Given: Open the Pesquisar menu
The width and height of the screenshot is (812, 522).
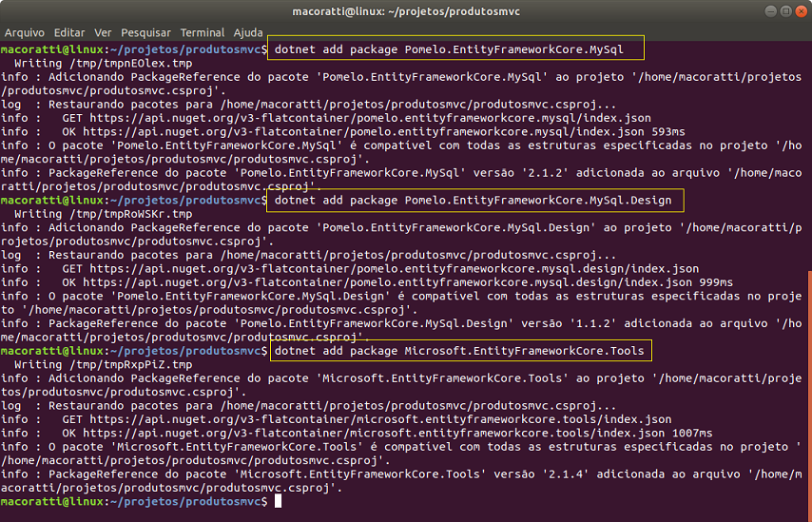Looking at the screenshot, I should click(x=145, y=32).
